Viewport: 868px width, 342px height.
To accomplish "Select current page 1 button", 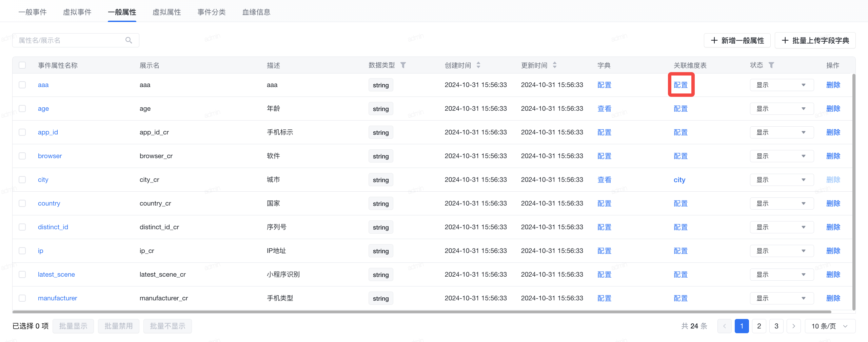I will (x=742, y=326).
